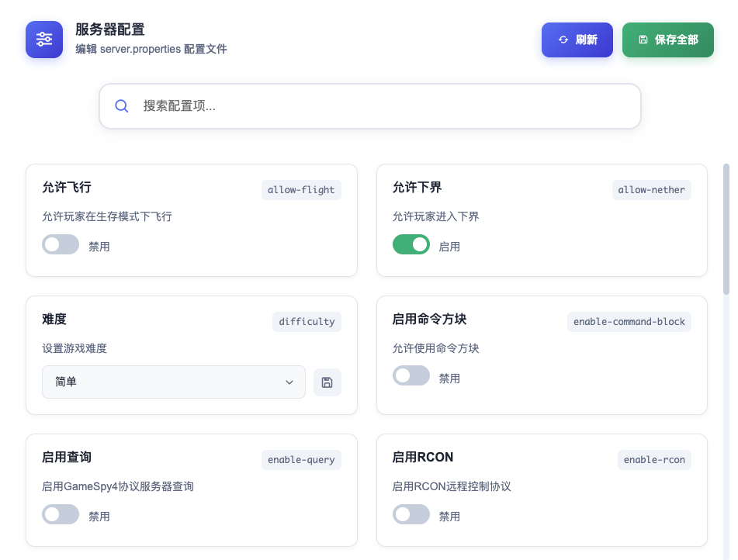Open the 难度 difficulty dropdown
This screenshot has height=560, width=738.
click(x=173, y=382)
